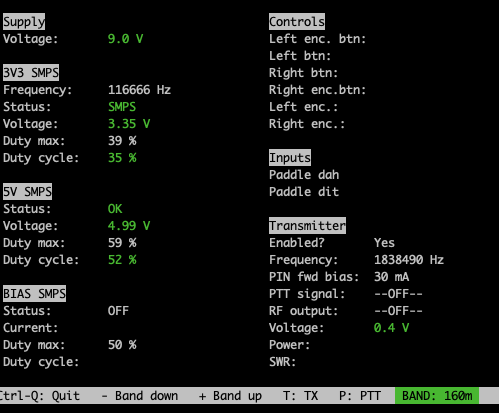Viewport: 499px width, 413px height.
Task: Click the Current: label under BIAS SMPS
Action: (x=31, y=328)
